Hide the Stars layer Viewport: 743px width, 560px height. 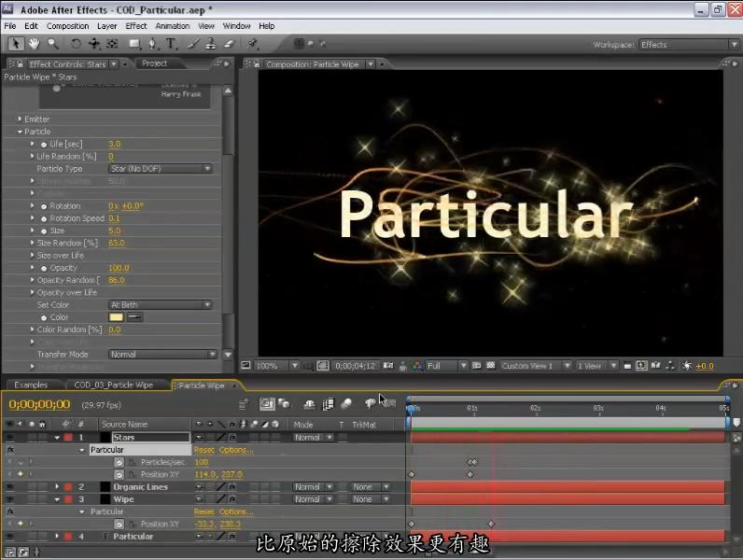pyautogui.click(x=9, y=438)
